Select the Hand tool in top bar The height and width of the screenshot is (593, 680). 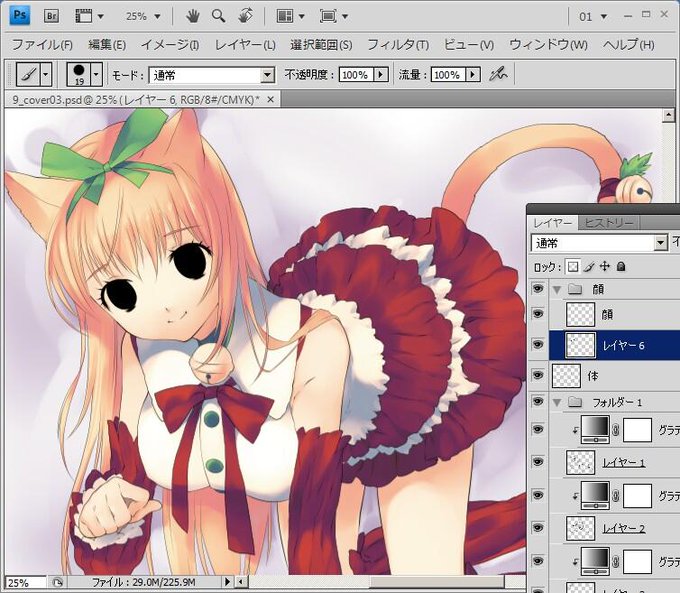point(193,16)
